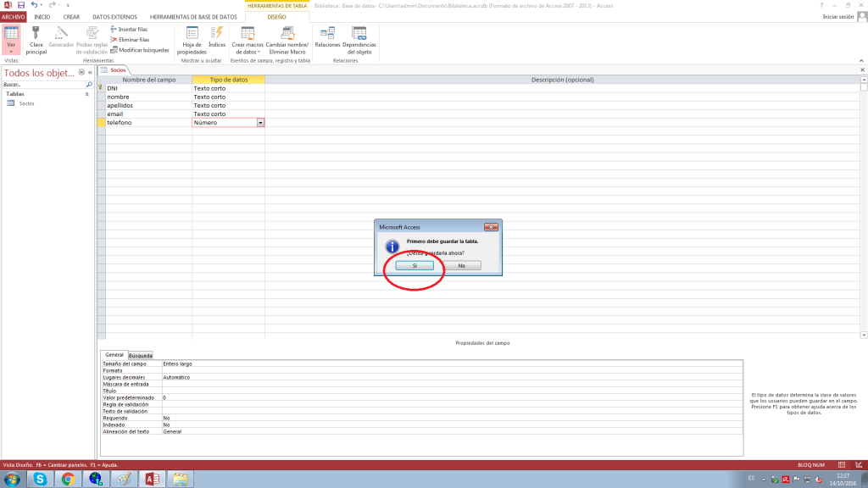
Task: Click the Índices lightning icon
Action: (217, 33)
